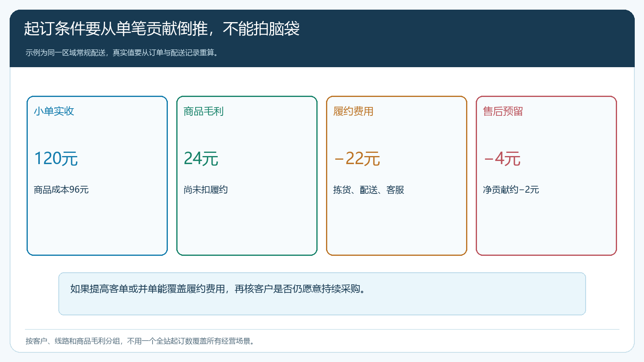Image resolution: width=644 pixels, height=362 pixels.
Task: Click the 尚未扣履约 note
Action: click(x=206, y=189)
